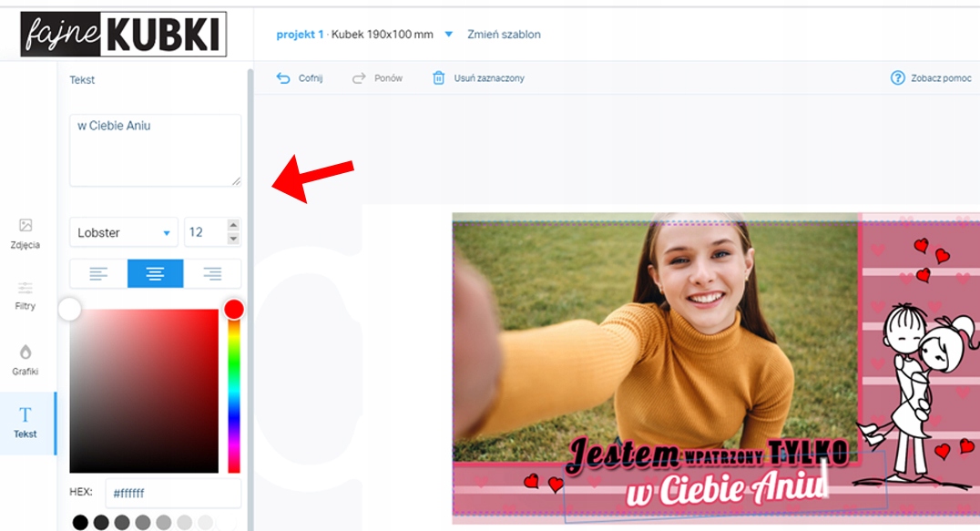Increase font size with up stepper
Viewport: 980px width, 531px height.
pyautogui.click(x=233, y=225)
